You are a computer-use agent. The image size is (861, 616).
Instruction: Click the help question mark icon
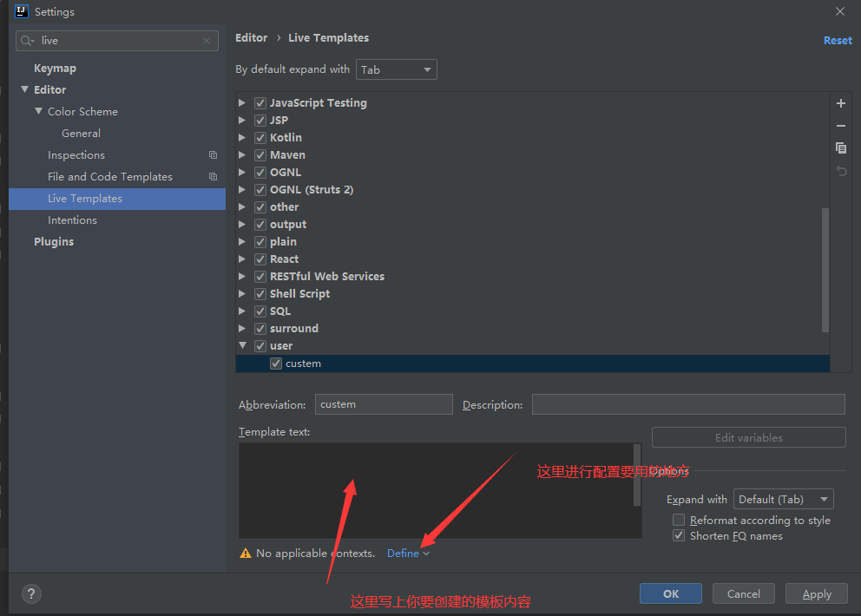(x=31, y=594)
